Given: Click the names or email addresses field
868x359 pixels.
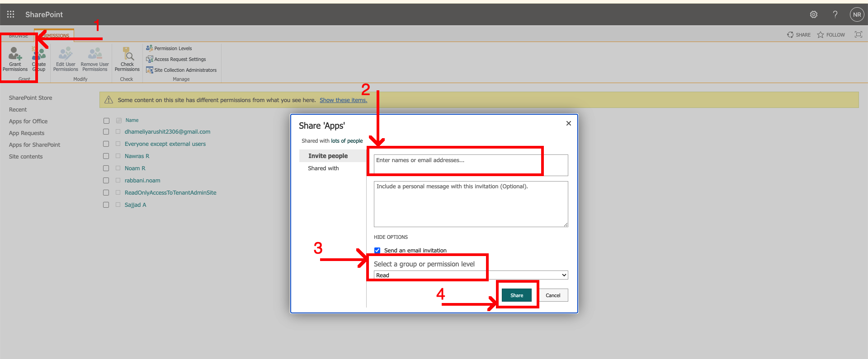Looking at the screenshot, I should tap(471, 165).
